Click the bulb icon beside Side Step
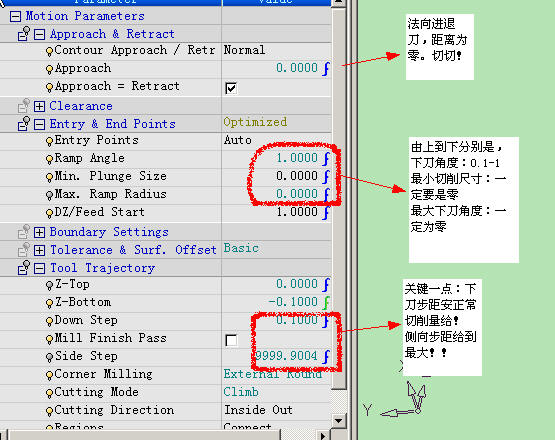Viewport: 555px width, 440px height. (x=49, y=358)
